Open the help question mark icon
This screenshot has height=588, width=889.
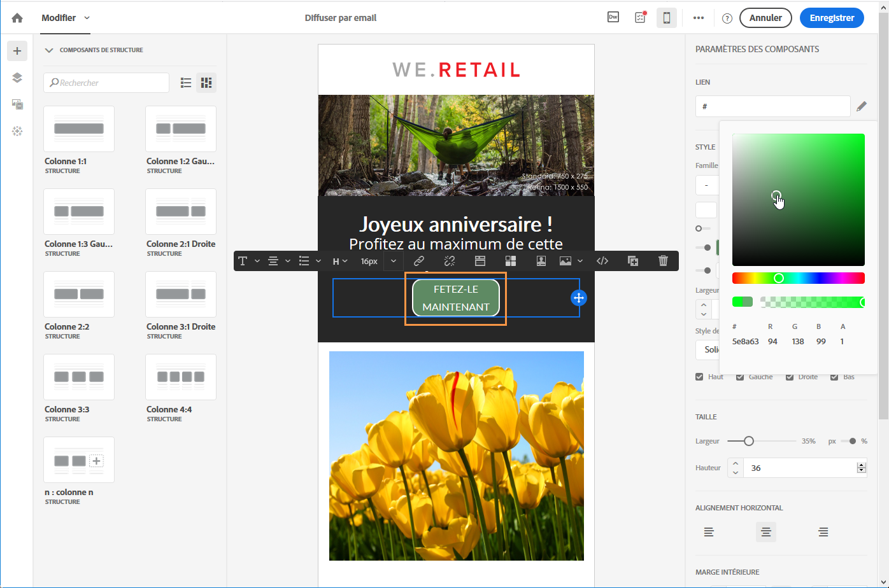tap(727, 18)
